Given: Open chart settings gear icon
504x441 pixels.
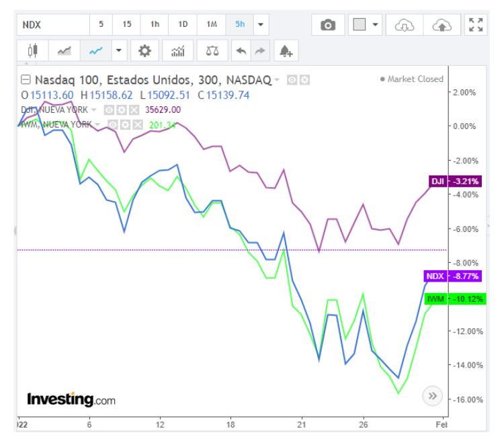Looking at the screenshot, I should (x=144, y=50).
